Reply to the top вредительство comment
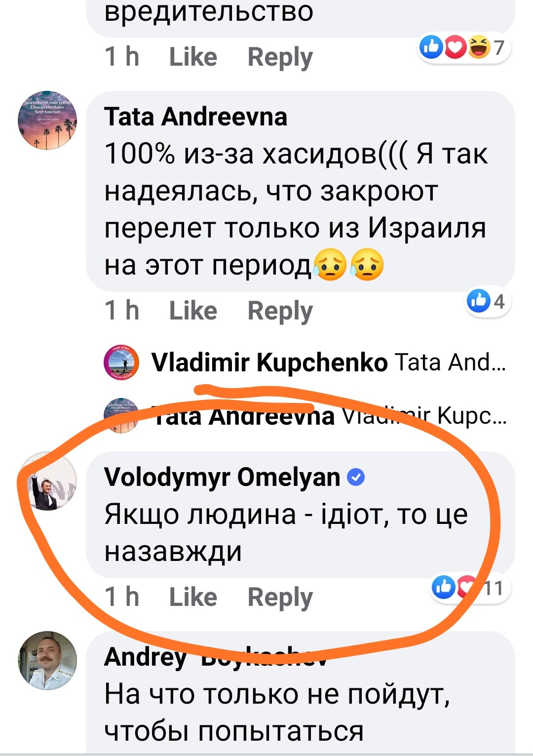This screenshot has height=756, width=533. [x=280, y=57]
